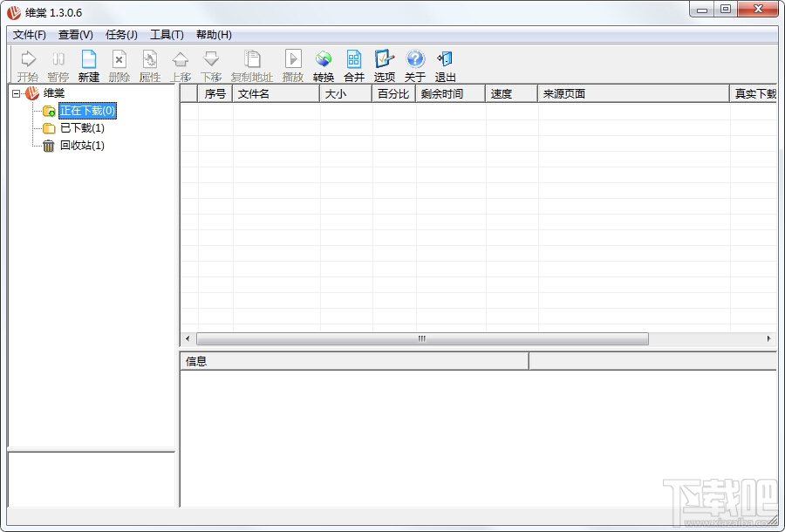Open the 工具(T) menu
Image resolution: width=785 pixels, height=532 pixels.
pos(167,35)
